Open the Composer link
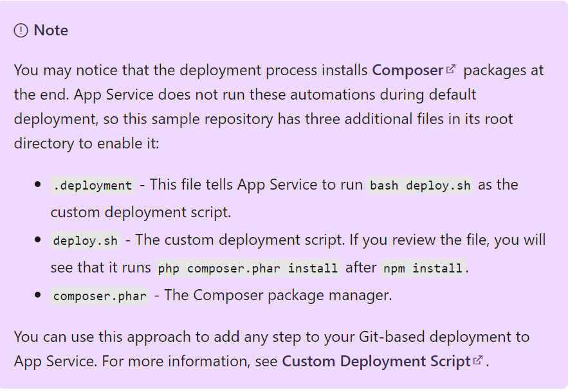 (x=408, y=70)
